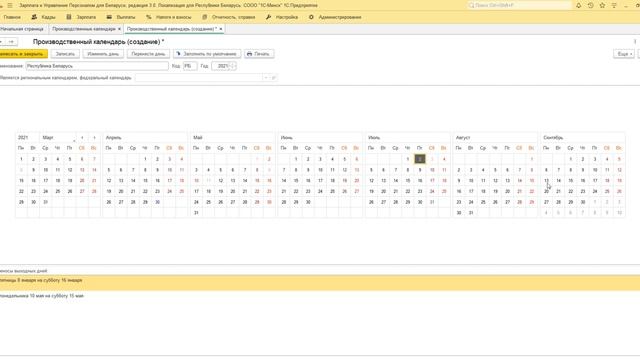Click the Записать button
The height and width of the screenshot is (360, 640).
65,54
